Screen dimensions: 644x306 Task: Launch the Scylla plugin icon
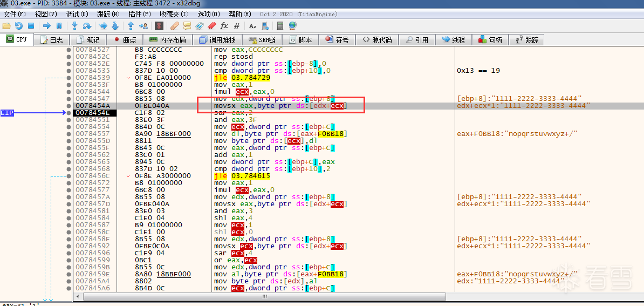pos(159,26)
